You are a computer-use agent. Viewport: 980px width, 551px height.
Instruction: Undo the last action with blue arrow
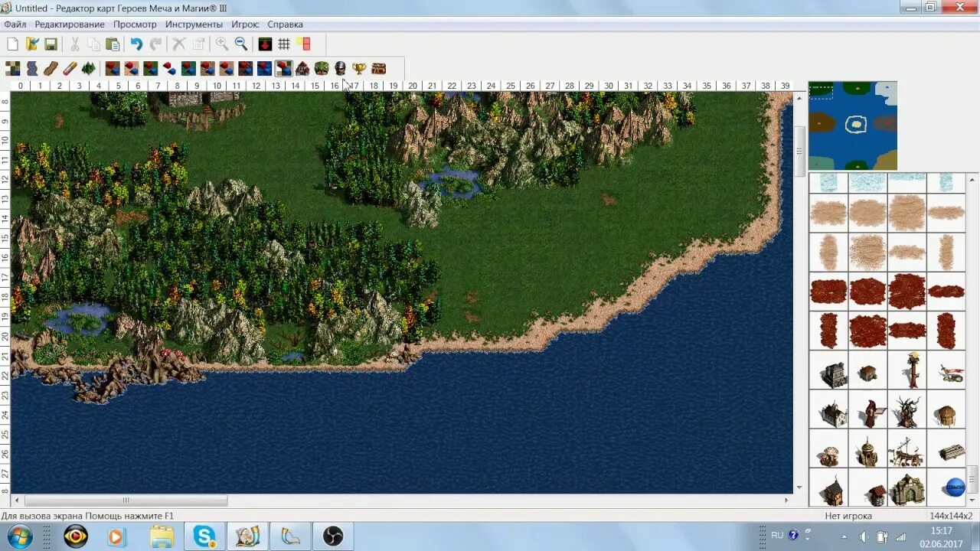click(x=136, y=44)
